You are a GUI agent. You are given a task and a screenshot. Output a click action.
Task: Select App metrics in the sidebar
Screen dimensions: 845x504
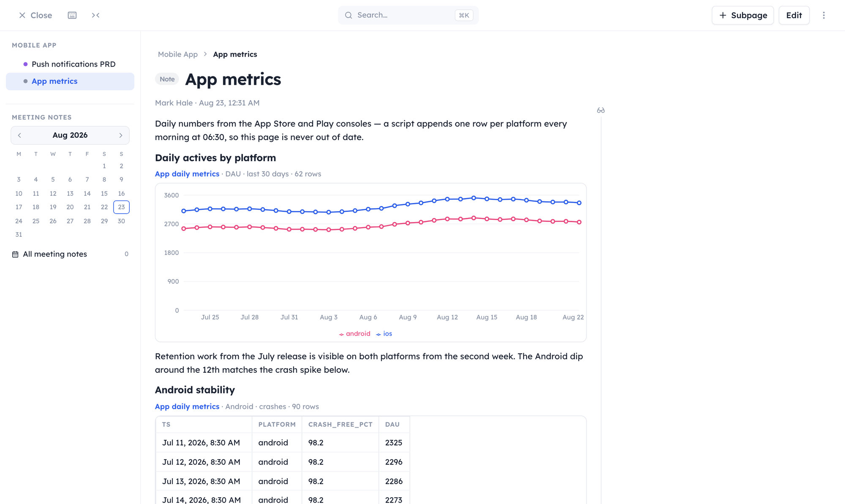pyautogui.click(x=70, y=81)
